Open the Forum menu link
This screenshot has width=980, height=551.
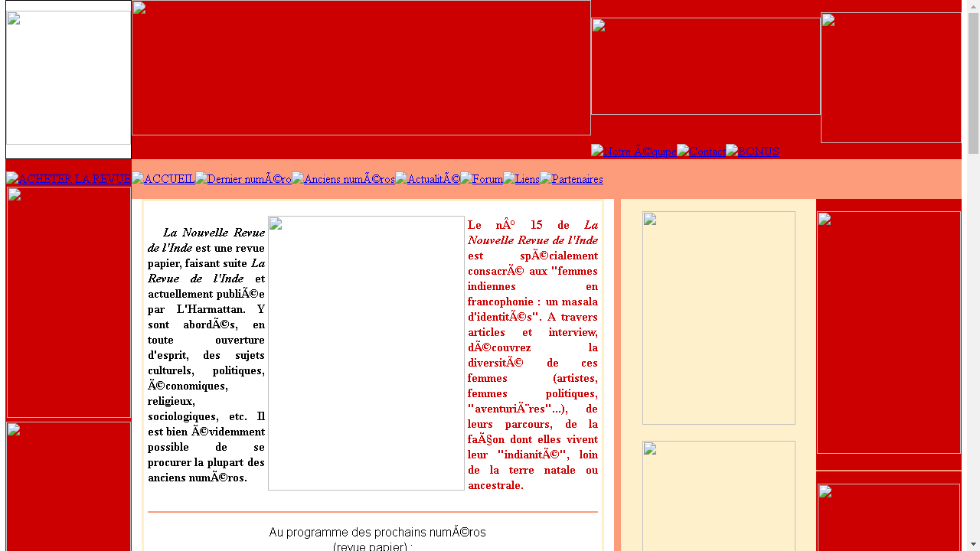(482, 179)
